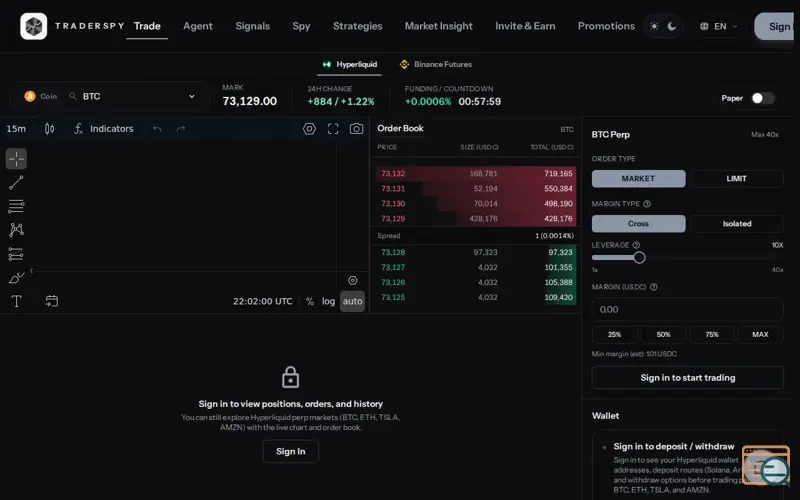Select the crosshair cursor tool
This screenshot has width=800, height=500.
[16, 159]
